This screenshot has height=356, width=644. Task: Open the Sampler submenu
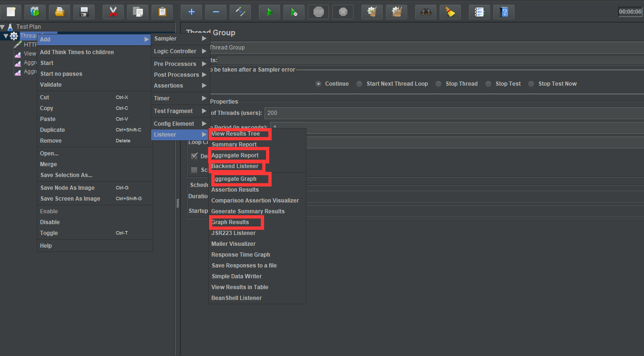click(181, 39)
